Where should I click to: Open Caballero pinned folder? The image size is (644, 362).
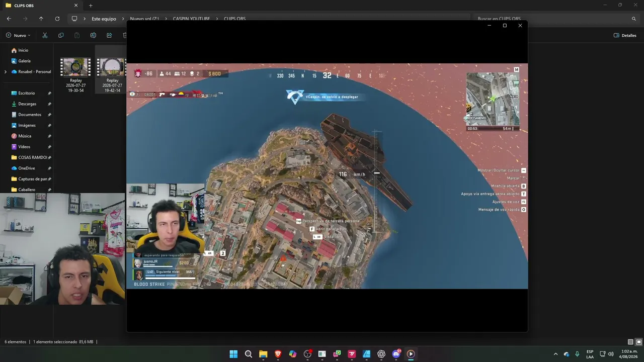(x=27, y=190)
